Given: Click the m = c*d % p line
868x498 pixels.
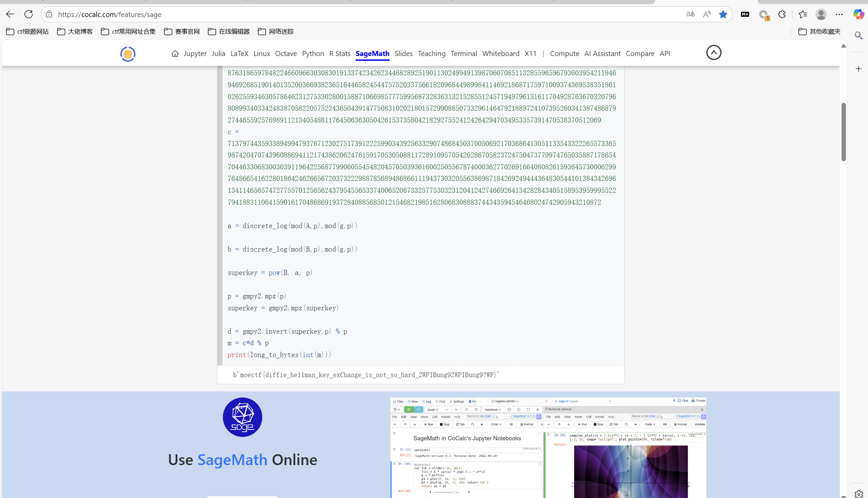Looking at the screenshot, I should [x=248, y=343].
